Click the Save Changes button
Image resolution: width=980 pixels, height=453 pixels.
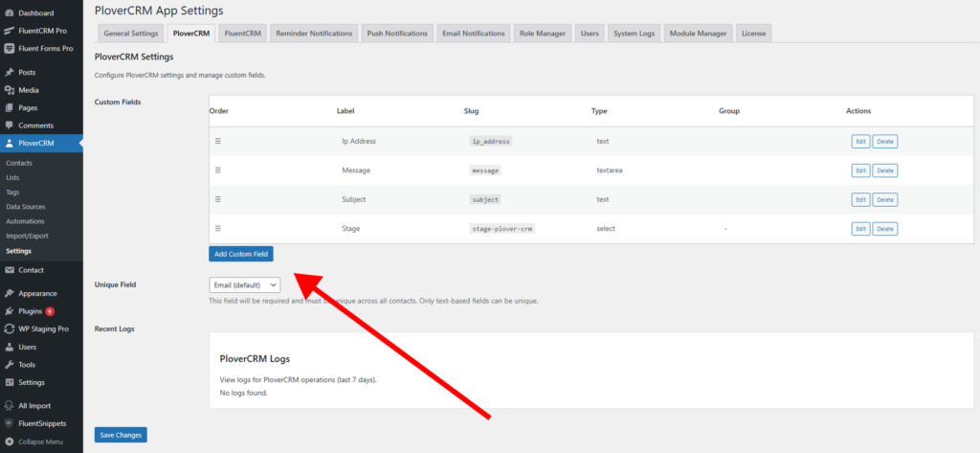[121, 435]
